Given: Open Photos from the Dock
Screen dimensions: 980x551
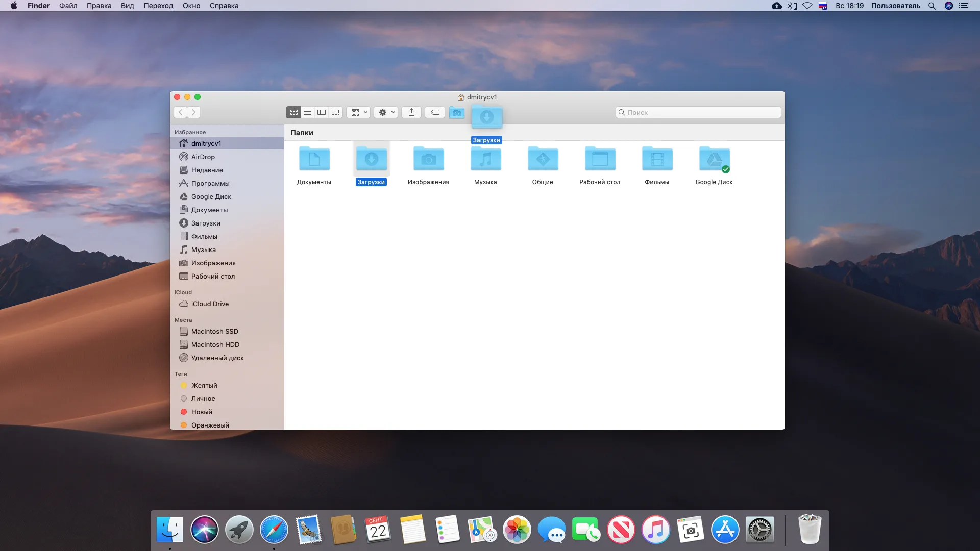Looking at the screenshot, I should 517,530.
